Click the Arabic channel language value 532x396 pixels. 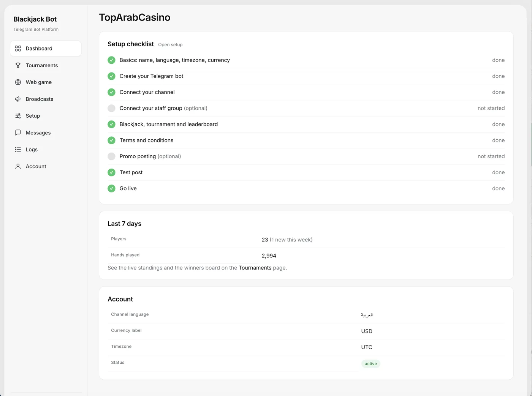tap(367, 315)
